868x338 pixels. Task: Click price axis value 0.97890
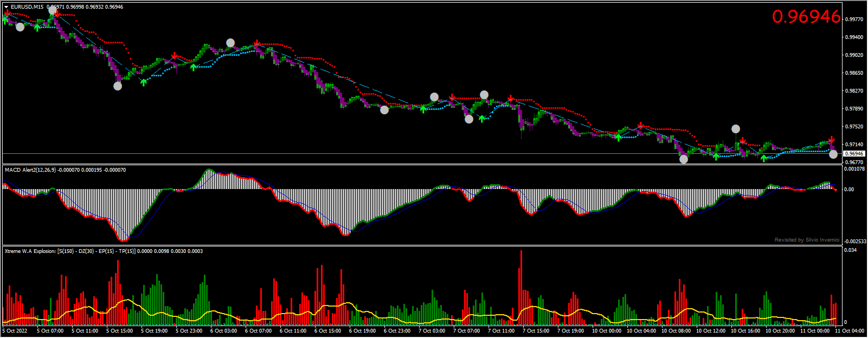[x=854, y=109]
